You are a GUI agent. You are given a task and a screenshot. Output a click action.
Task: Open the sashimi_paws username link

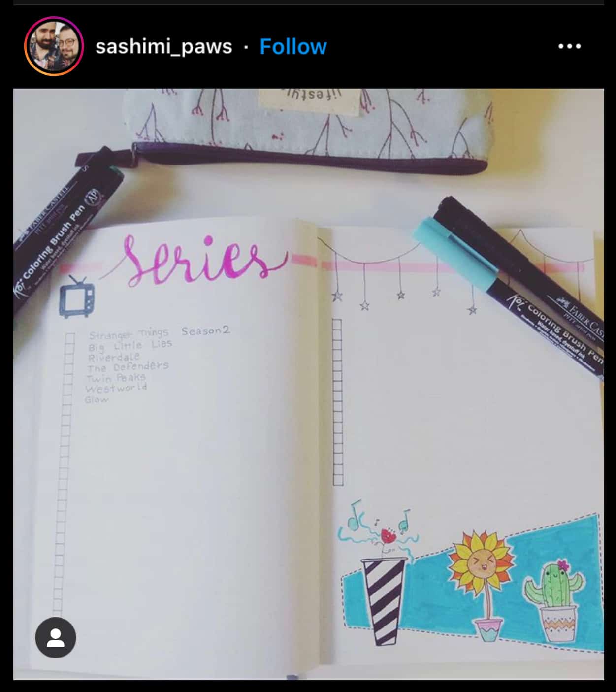[163, 47]
